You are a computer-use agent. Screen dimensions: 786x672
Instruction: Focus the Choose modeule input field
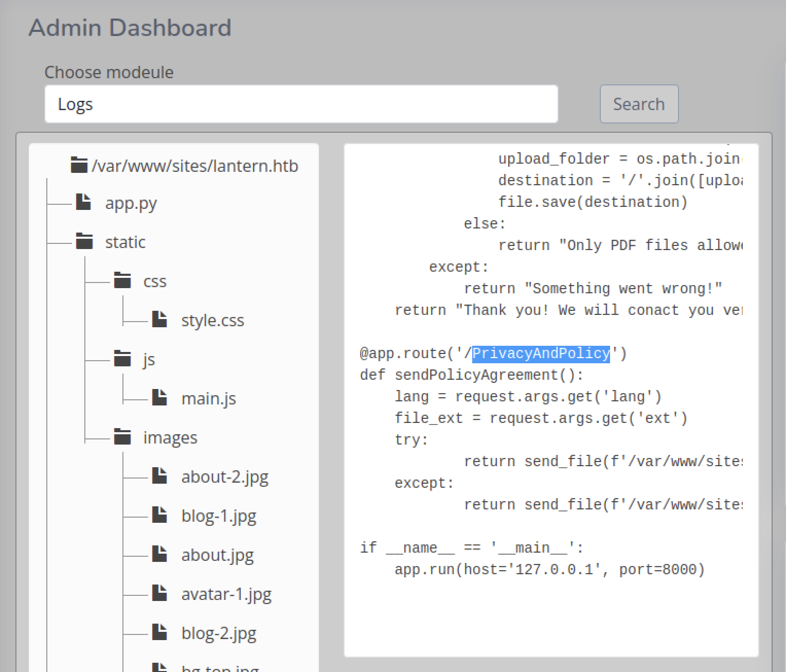pos(301,104)
